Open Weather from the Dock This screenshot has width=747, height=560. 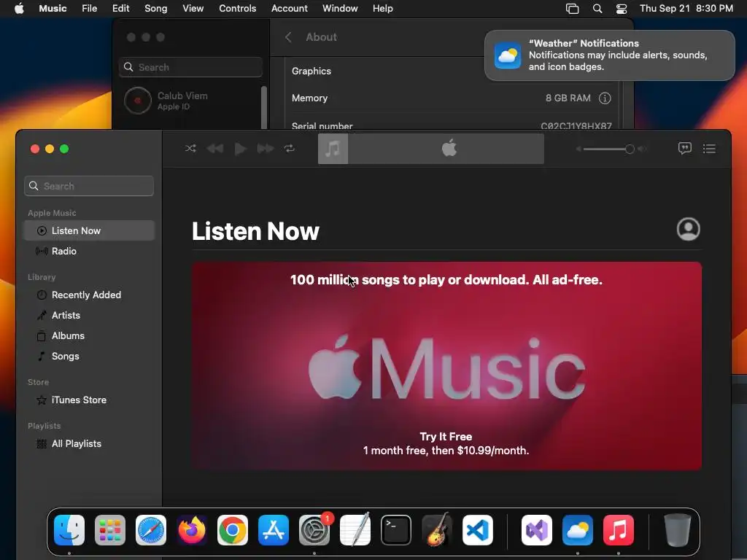pyautogui.click(x=578, y=530)
